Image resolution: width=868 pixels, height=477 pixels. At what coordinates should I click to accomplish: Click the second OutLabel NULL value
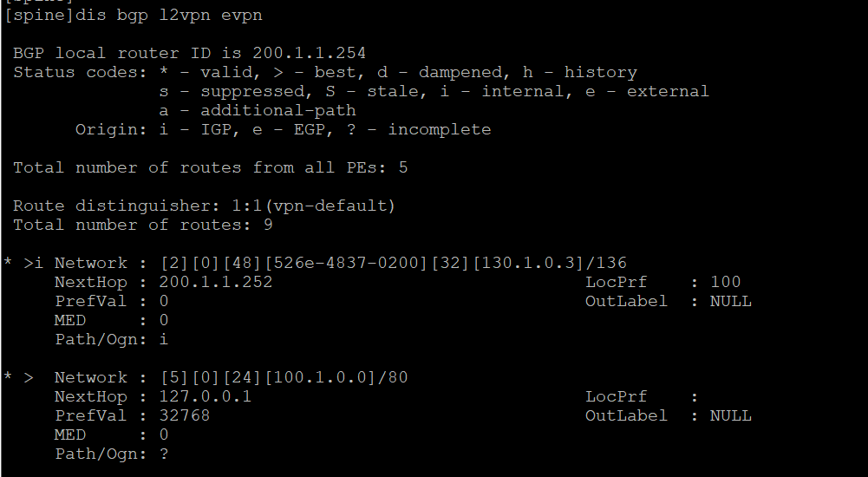click(x=731, y=415)
